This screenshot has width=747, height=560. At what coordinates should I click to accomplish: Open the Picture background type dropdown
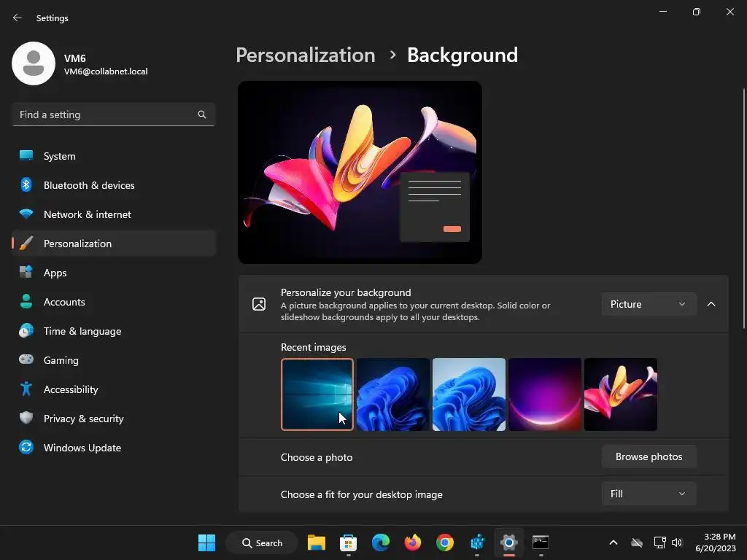(649, 304)
